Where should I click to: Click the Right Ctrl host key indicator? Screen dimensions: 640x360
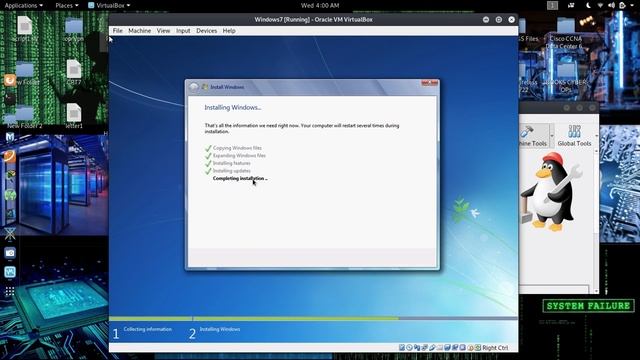[495, 348]
